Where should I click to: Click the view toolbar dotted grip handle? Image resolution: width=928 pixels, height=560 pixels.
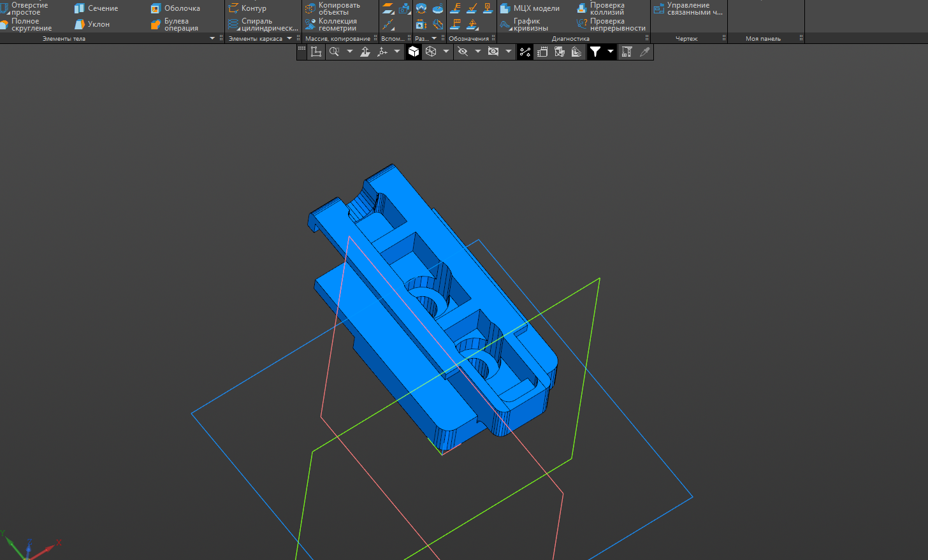tap(301, 49)
